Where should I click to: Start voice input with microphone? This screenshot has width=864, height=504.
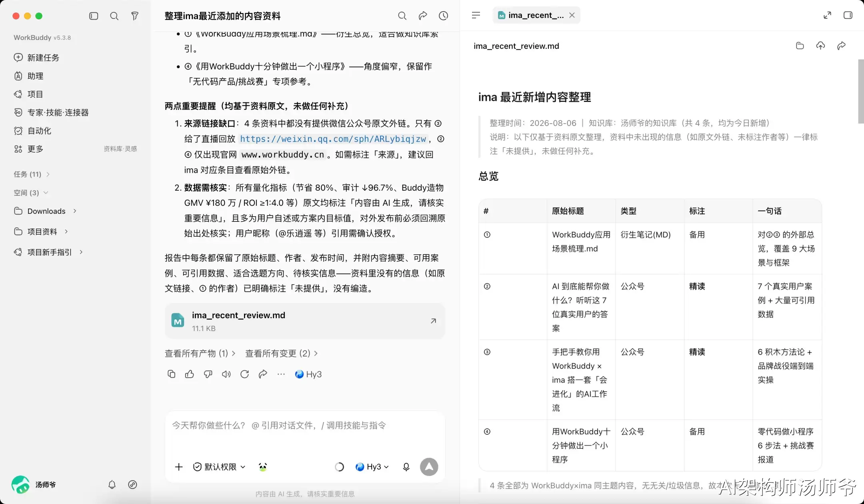pos(406,467)
